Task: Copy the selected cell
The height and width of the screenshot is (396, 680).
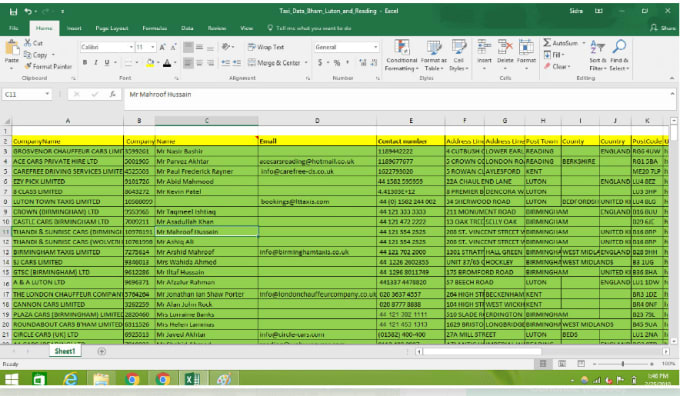Action: pos(36,55)
